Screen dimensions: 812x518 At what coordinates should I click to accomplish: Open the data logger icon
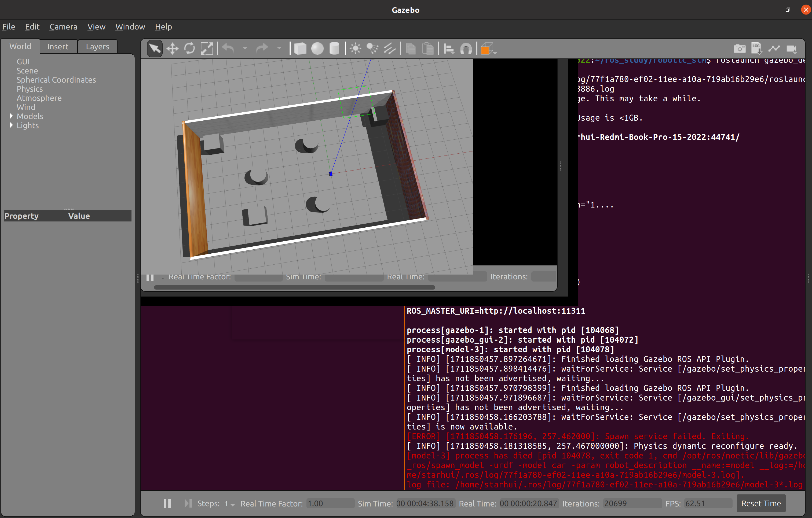click(x=756, y=49)
